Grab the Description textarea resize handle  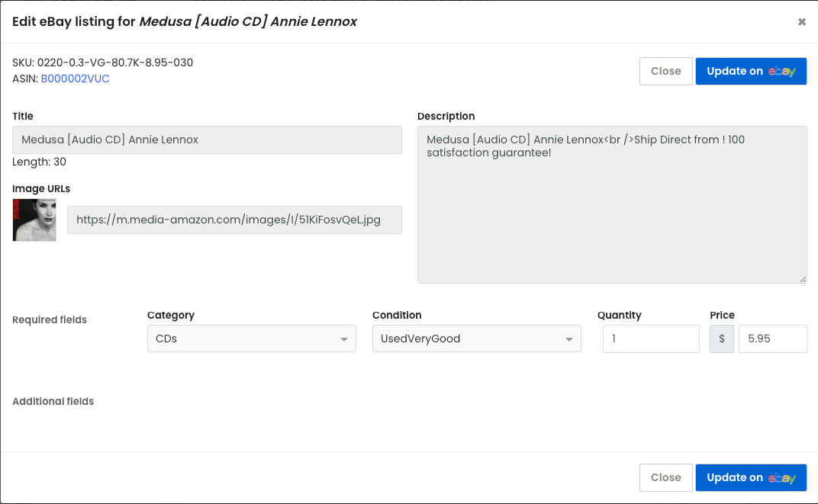803,279
